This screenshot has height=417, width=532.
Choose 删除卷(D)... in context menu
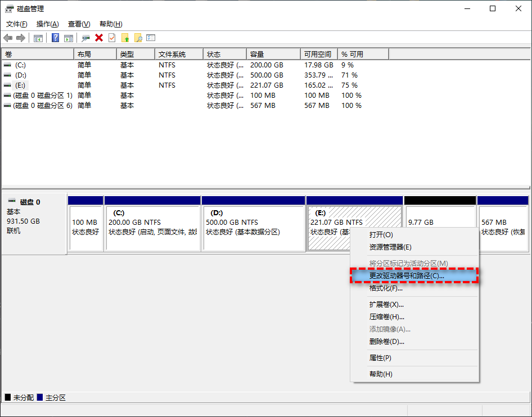click(414, 341)
